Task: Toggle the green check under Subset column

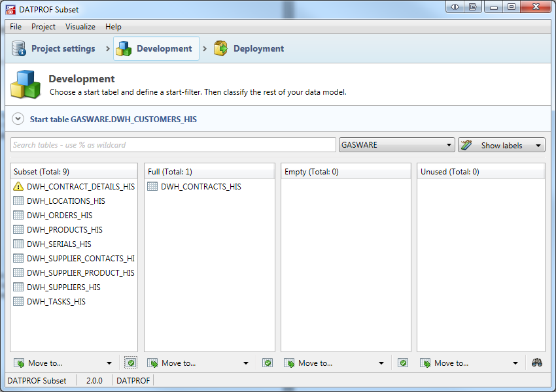Action: pos(131,363)
